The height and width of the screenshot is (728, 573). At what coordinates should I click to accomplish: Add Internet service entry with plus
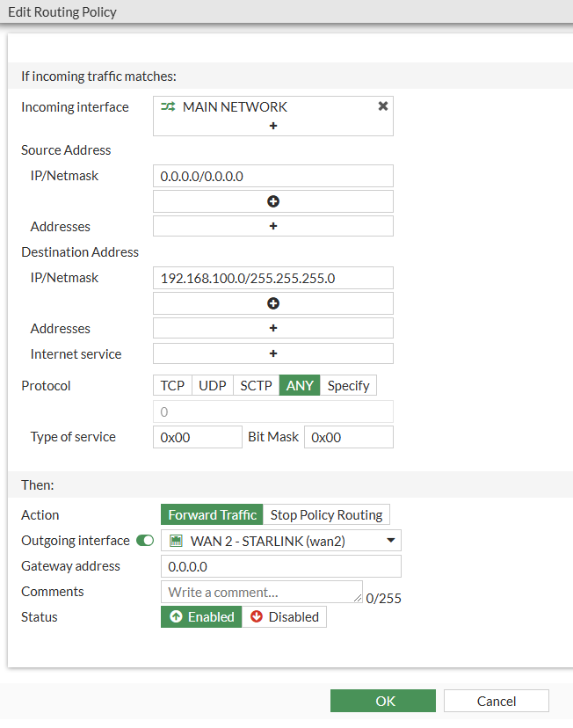pos(272,353)
